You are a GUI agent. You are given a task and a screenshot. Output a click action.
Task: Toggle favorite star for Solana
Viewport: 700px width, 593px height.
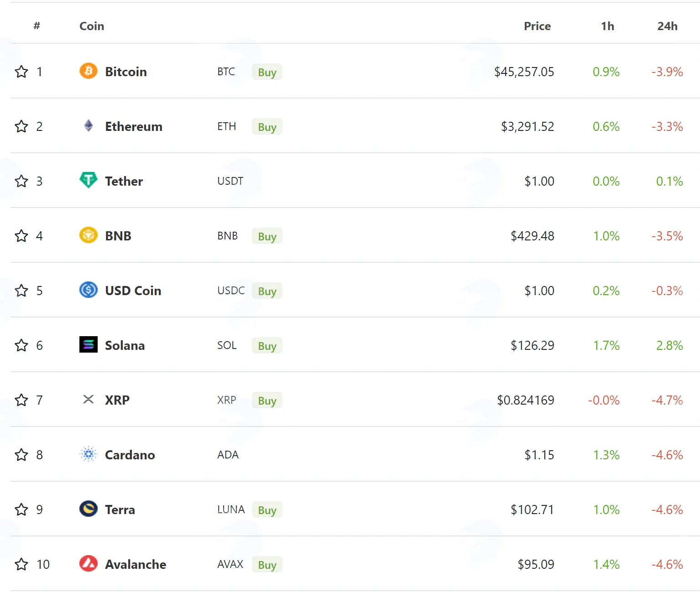coord(21,345)
